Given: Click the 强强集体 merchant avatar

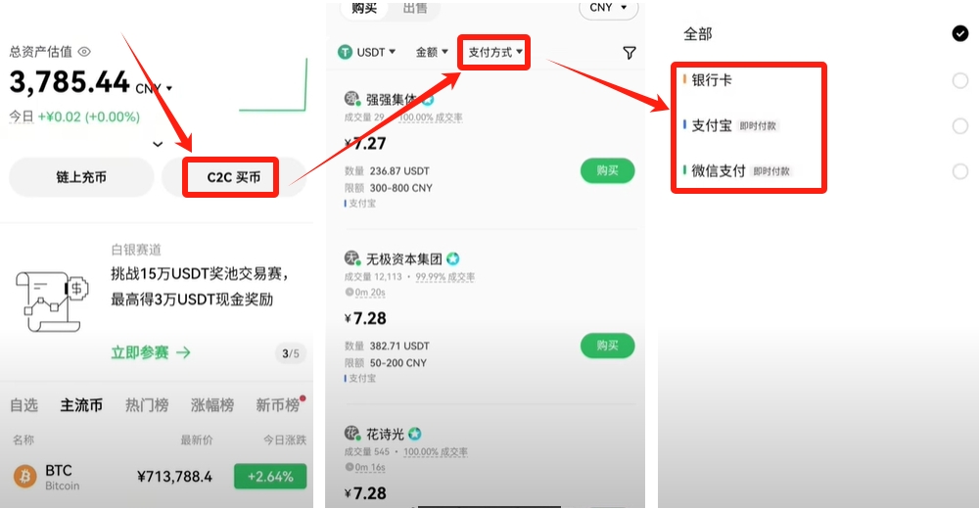Looking at the screenshot, I should [x=352, y=98].
